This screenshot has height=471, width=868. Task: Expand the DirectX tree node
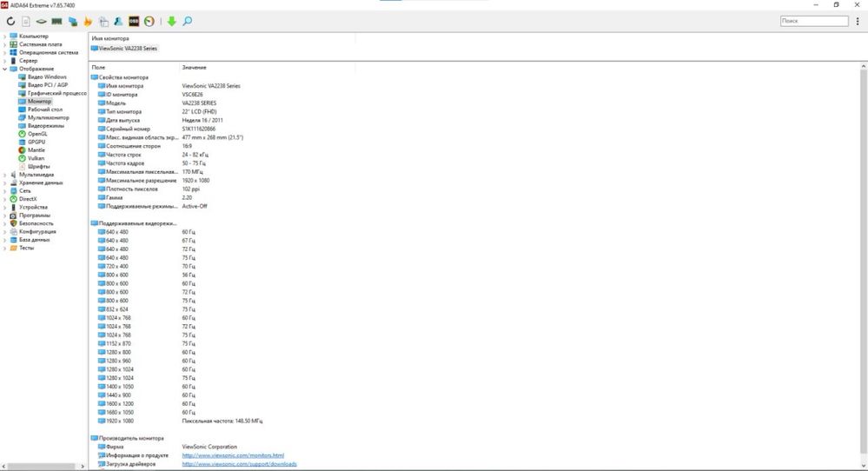pyautogui.click(x=5, y=199)
